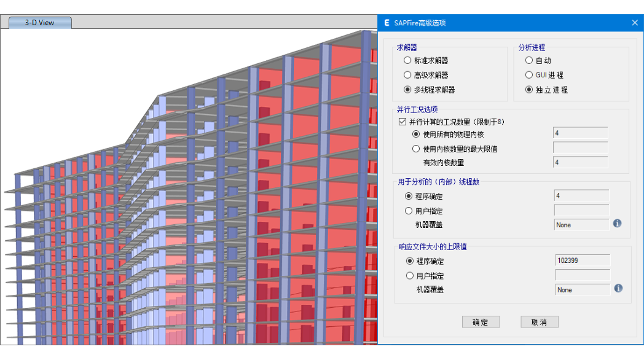Choose the GUI 进程 option
This screenshot has width=644, height=360.
[x=529, y=75]
